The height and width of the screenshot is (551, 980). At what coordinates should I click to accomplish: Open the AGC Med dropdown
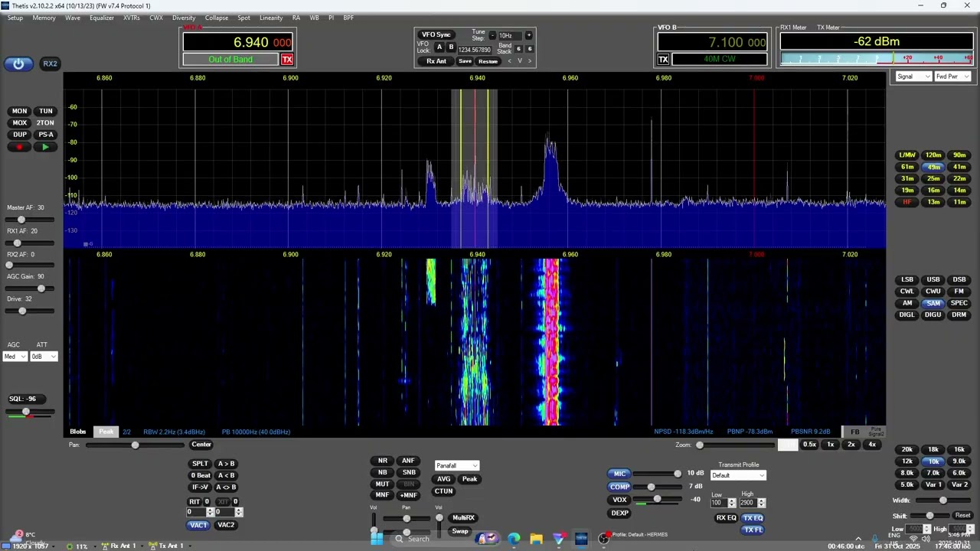[x=15, y=357]
